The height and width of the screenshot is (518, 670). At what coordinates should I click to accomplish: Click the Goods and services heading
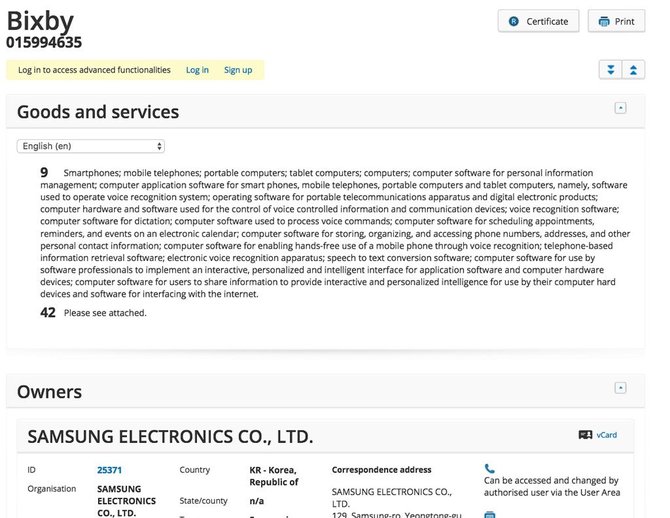click(x=98, y=112)
